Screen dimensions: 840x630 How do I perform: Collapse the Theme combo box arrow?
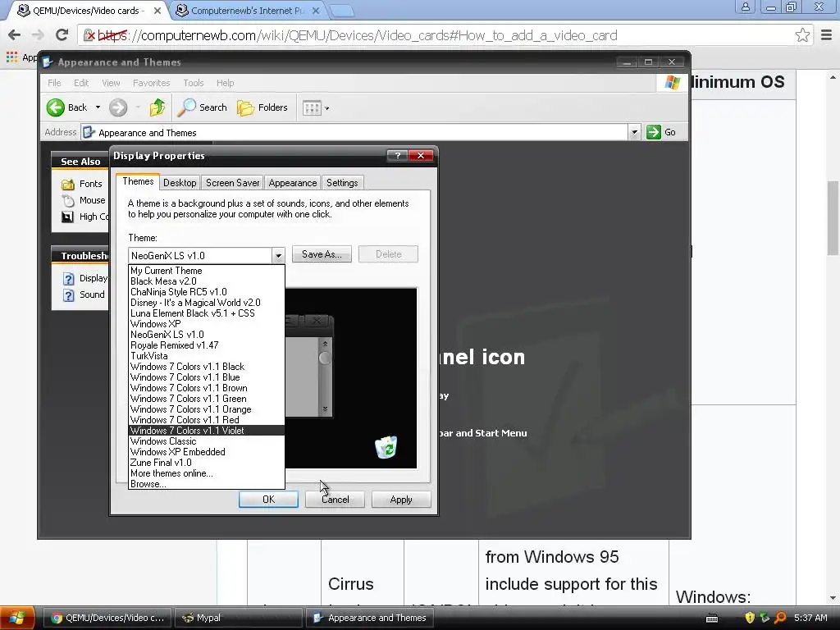(x=278, y=256)
